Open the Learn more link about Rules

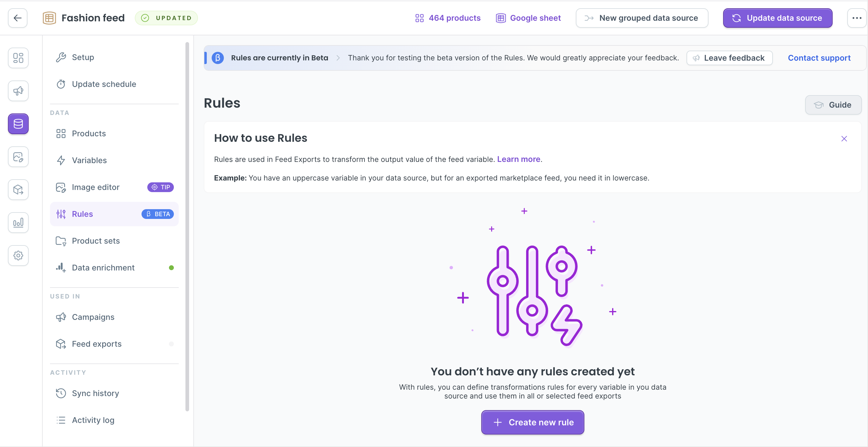pyautogui.click(x=518, y=159)
